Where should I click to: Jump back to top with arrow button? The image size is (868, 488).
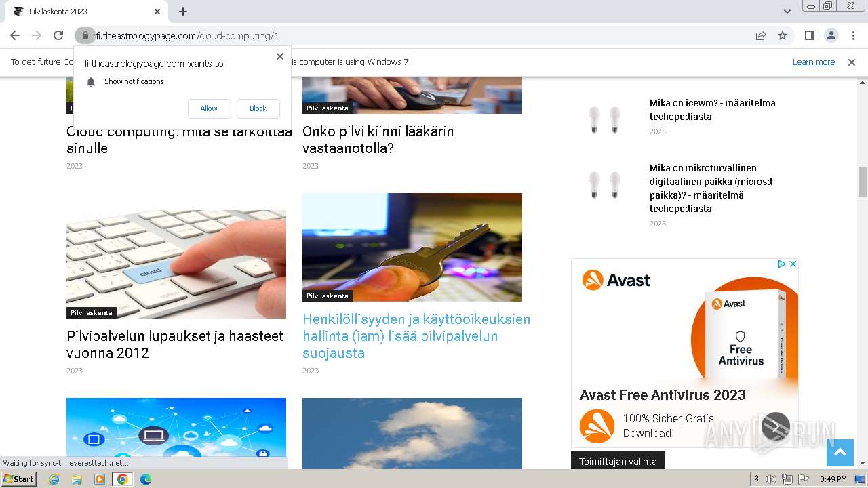840,453
